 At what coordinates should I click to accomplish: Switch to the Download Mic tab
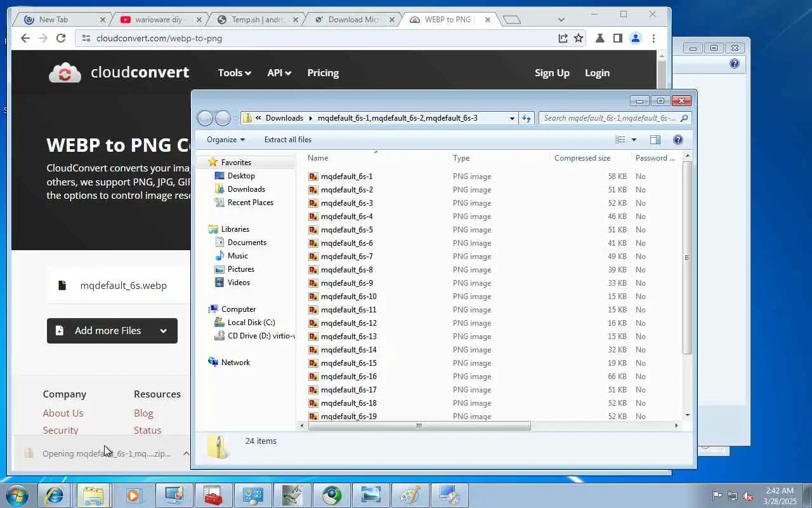pos(353,20)
